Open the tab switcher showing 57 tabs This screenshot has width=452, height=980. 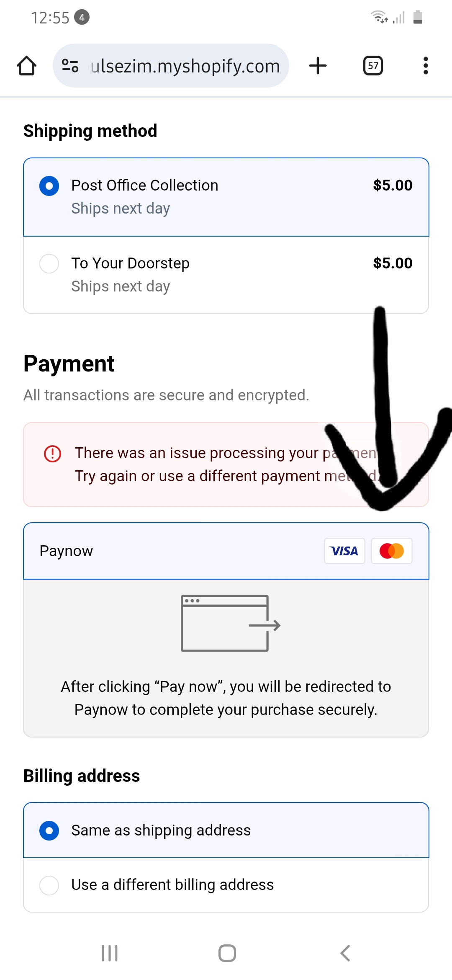pos(373,66)
